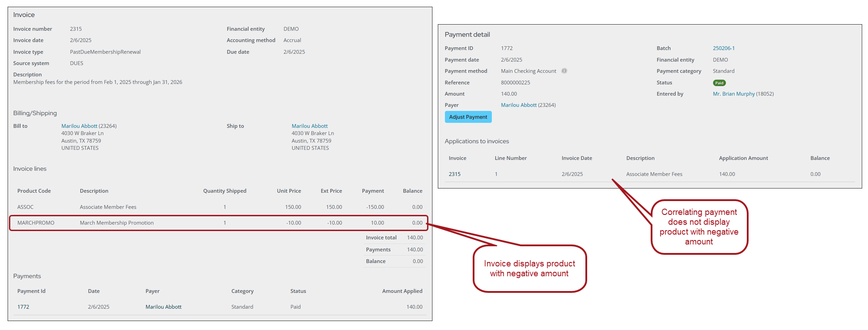Click the Billing/Shipping section heading
Image resolution: width=868 pixels, height=330 pixels.
coord(35,113)
